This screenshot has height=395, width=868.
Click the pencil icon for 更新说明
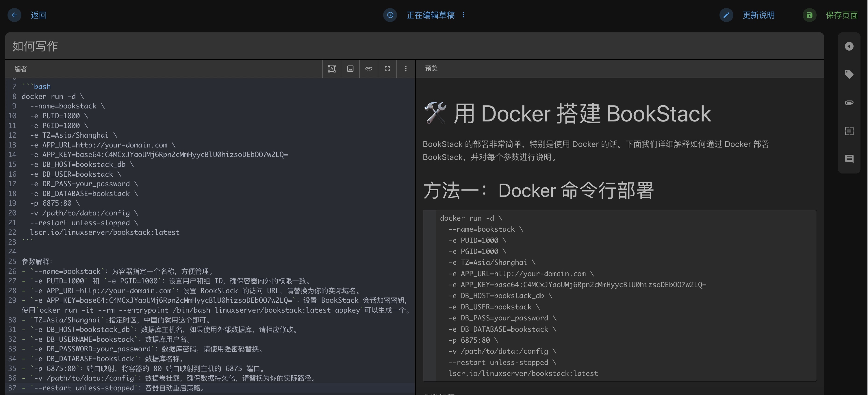[726, 15]
